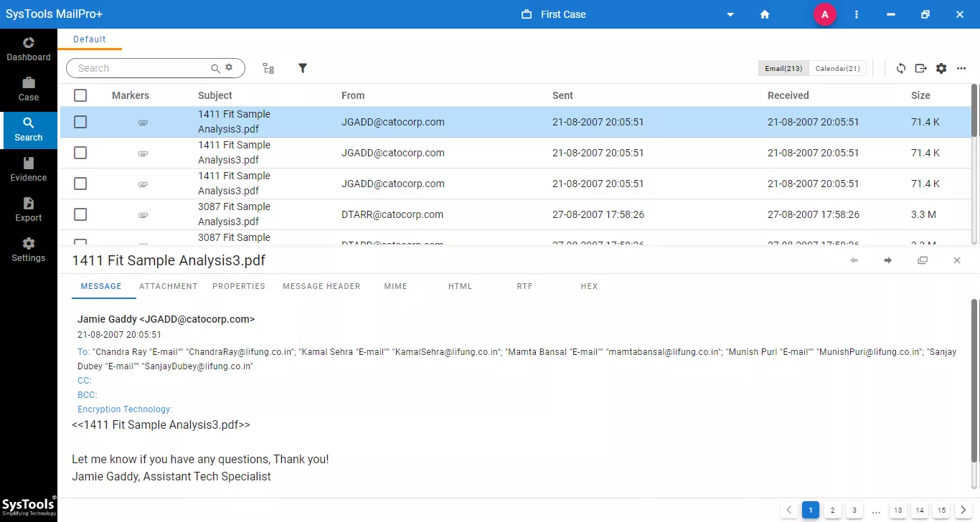Image resolution: width=980 pixels, height=522 pixels.
Task: Go to previous message arrow
Action: pyautogui.click(x=854, y=260)
